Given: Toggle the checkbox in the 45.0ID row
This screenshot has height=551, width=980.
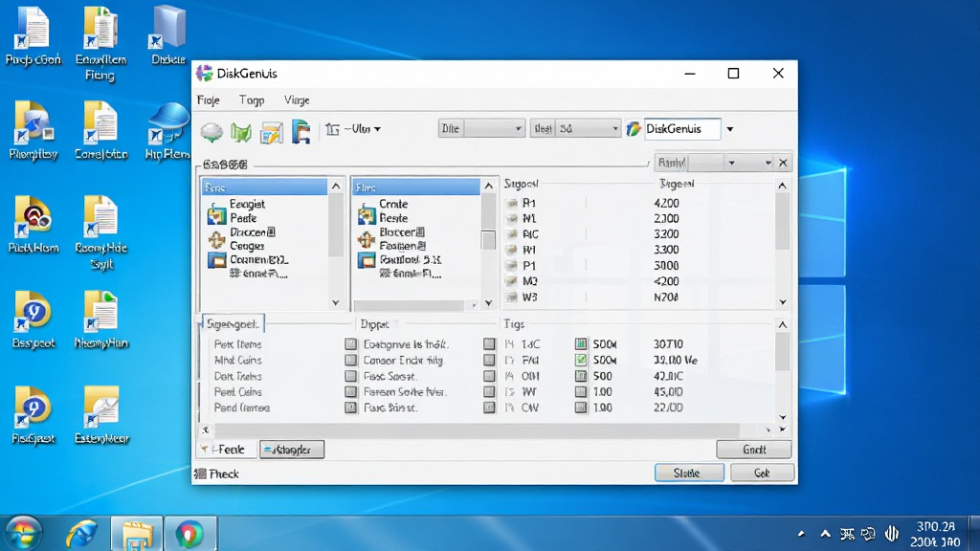Looking at the screenshot, I should [x=581, y=391].
